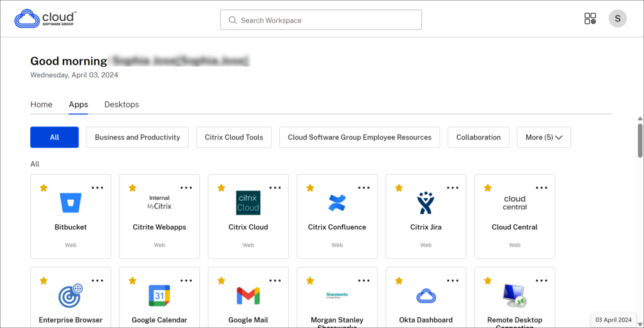Unfavorite Bitbucket using its star

point(43,188)
